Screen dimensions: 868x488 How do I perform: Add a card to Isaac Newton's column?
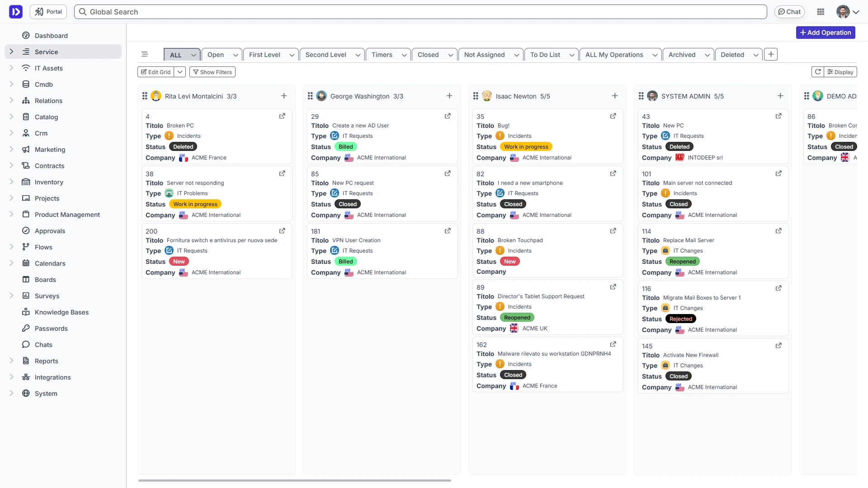(x=615, y=96)
